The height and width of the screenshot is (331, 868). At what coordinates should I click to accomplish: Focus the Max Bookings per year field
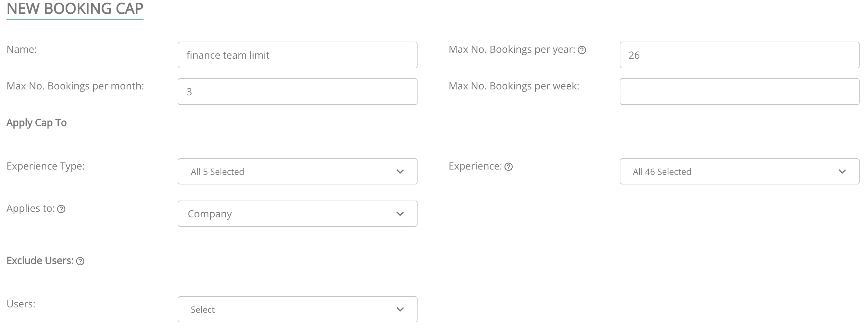click(x=739, y=55)
